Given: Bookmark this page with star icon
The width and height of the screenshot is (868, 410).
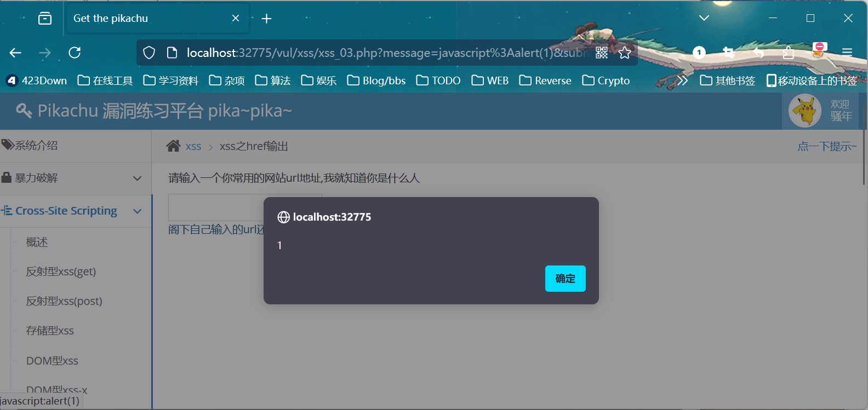Looking at the screenshot, I should coord(625,53).
